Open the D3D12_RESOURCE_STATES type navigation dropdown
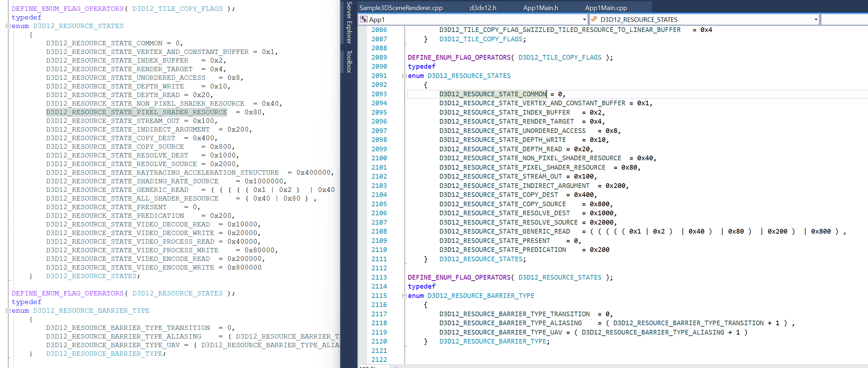868x368 pixels. tap(816, 19)
